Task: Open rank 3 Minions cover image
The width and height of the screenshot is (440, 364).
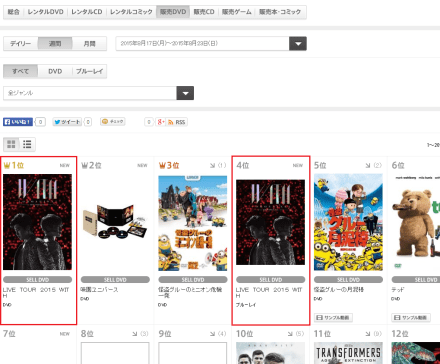Action: [x=193, y=223]
